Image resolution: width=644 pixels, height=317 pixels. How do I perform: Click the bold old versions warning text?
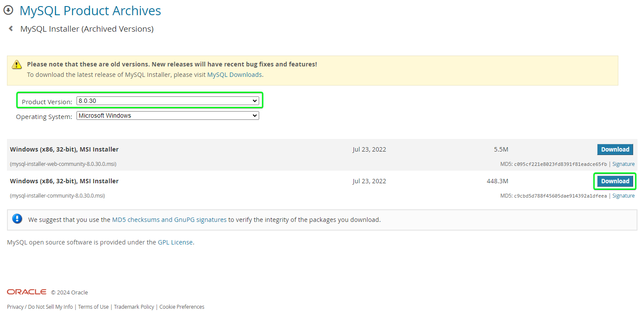(172, 64)
